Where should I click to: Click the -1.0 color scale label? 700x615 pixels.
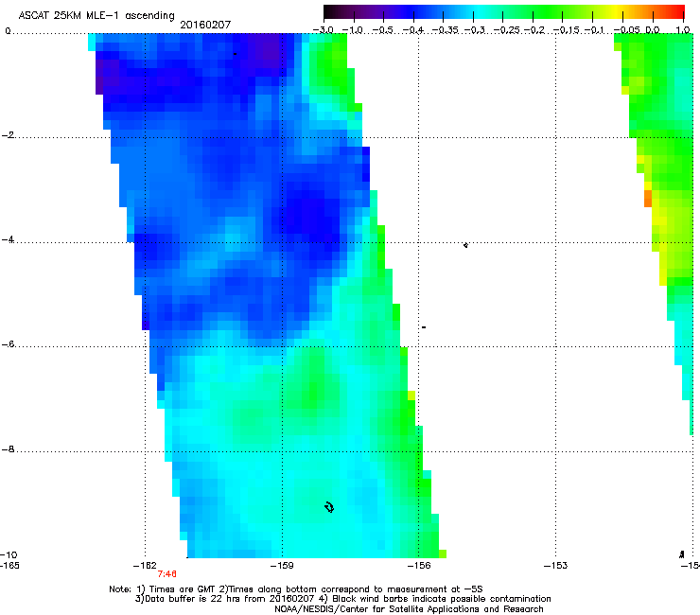coord(353,30)
